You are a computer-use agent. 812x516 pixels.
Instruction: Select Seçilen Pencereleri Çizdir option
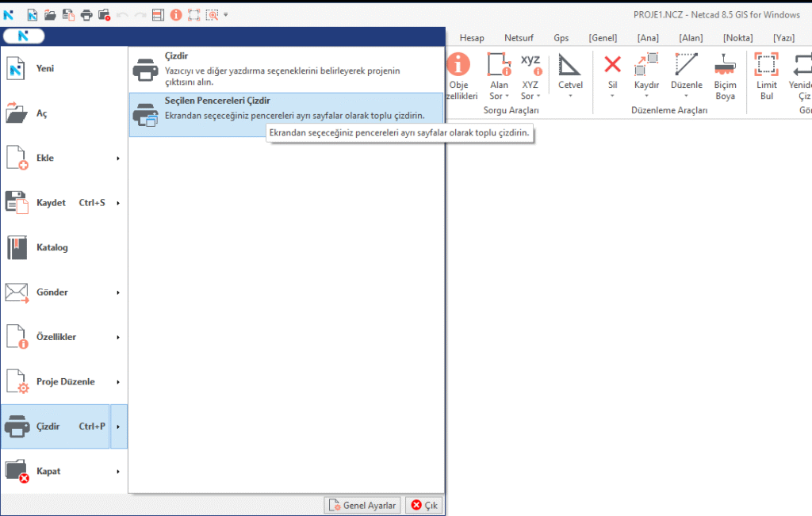[286, 114]
